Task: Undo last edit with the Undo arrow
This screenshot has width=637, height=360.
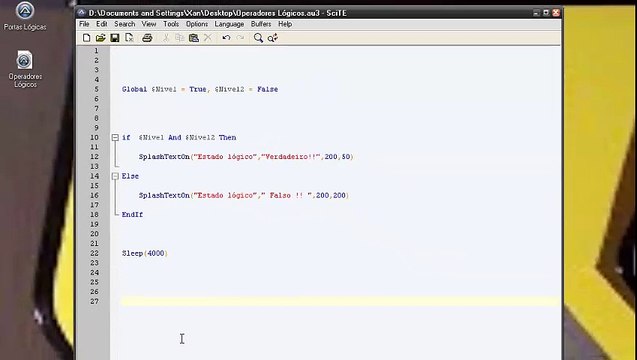Action: 226,38
